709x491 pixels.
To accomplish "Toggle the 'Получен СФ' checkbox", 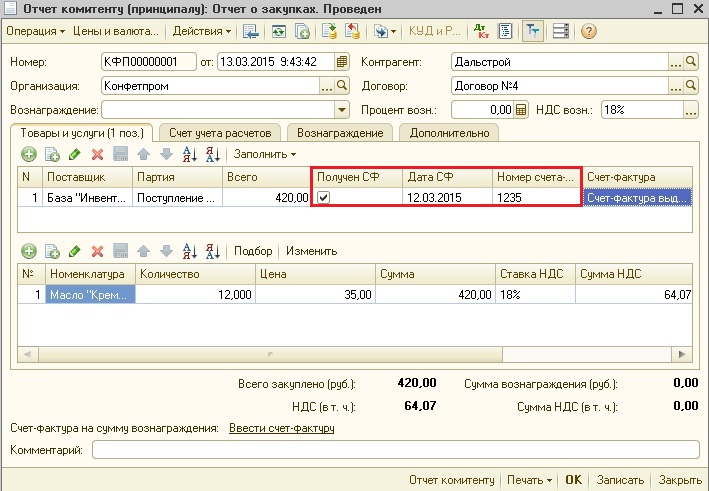I will 324,198.
